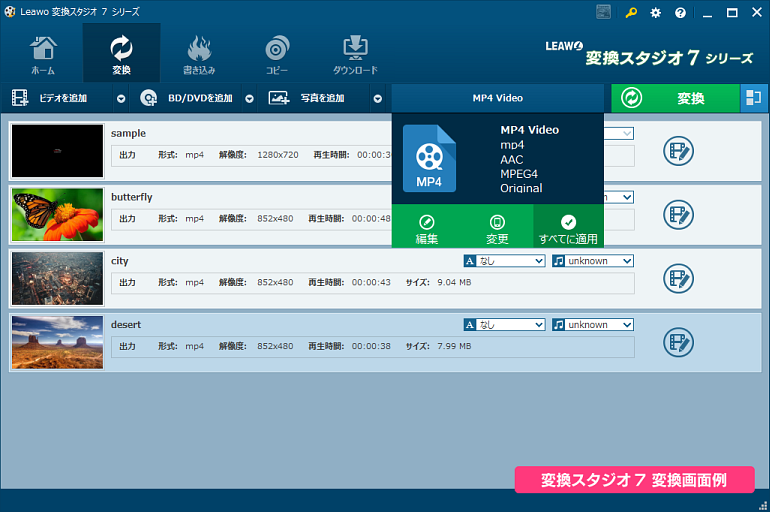Click the 00:00:38 duration value
Screen dimensions: 770x512
click(x=371, y=347)
